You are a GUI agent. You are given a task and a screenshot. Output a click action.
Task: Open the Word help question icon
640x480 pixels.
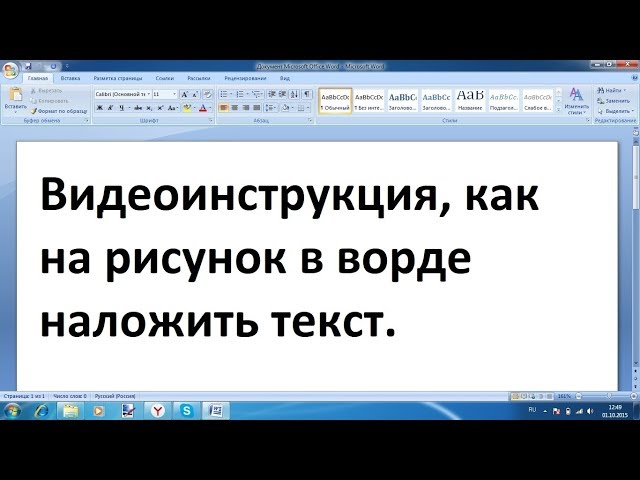(635, 78)
